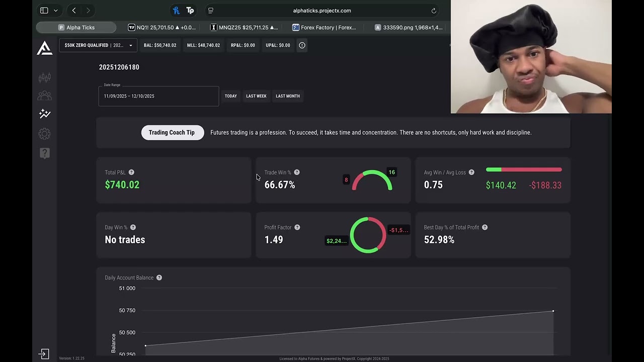Viewport: 644px width, 362px height.
Task: Click the LAST WEEK date range button
Action: [256, 96]
